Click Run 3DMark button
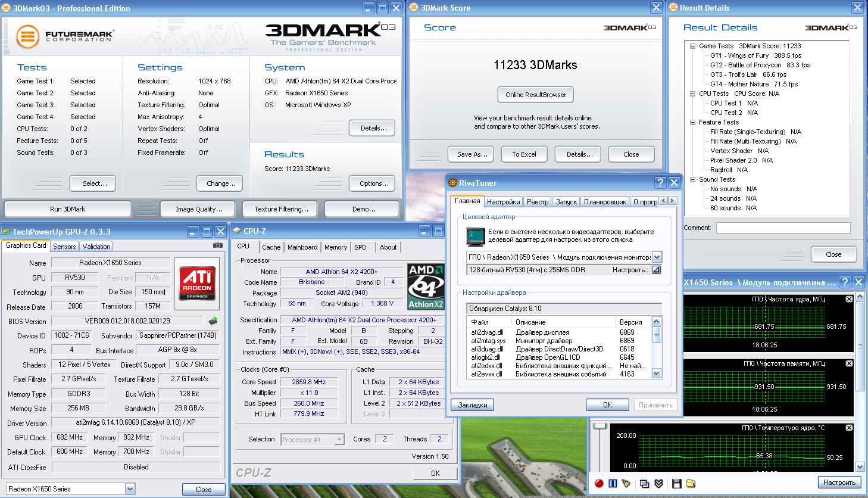The height and width of the screenshot is (498, 868). 67,209
